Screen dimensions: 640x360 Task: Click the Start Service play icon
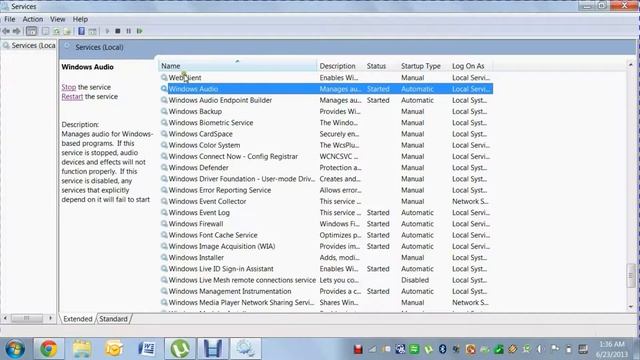tap(107, 31)
